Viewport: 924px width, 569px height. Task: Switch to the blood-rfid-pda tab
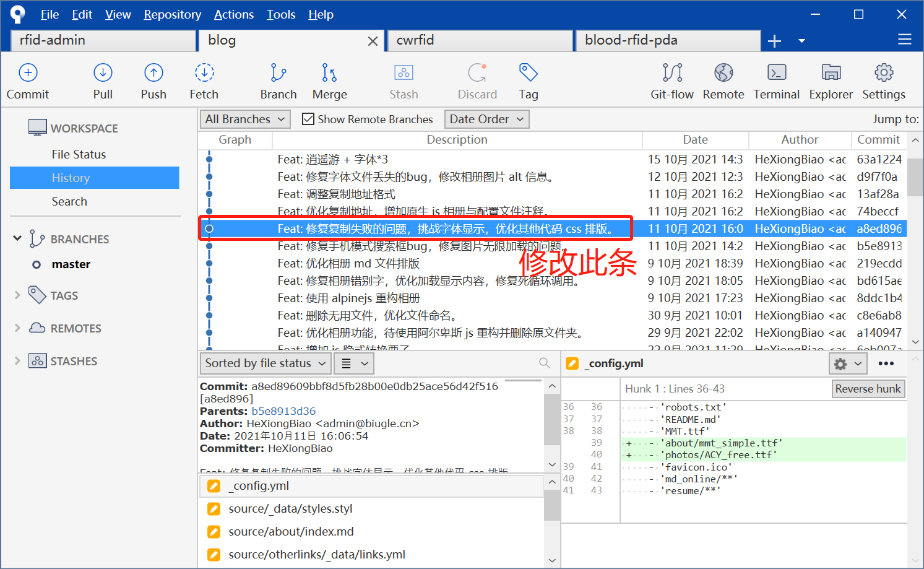[668, 41]
